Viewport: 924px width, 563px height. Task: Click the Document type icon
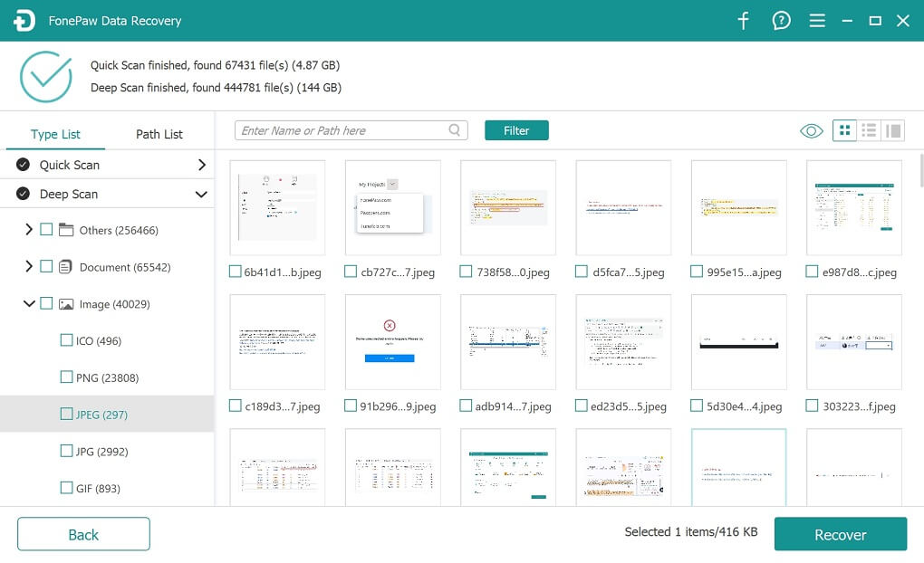(65, 267)
